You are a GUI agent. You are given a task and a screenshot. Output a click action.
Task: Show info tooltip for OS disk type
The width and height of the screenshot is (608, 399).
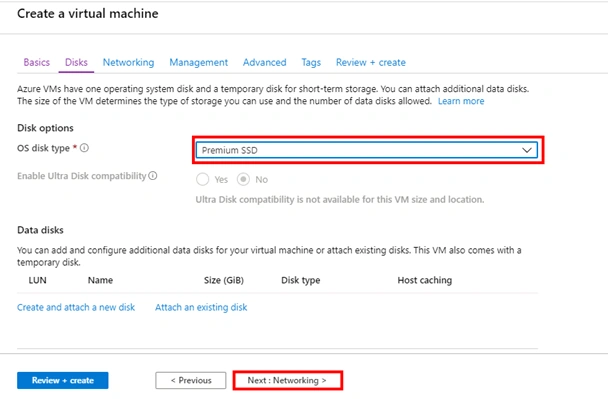coord(84,148)
